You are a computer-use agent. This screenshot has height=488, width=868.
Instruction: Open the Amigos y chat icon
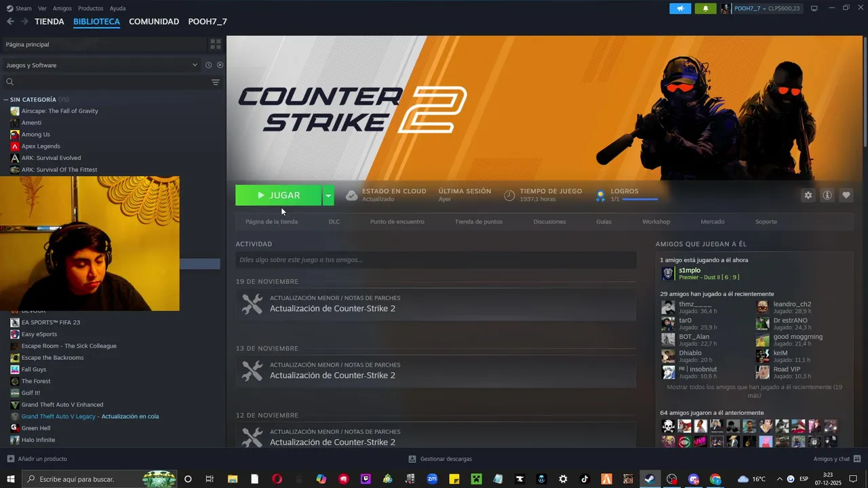pos(857,459)
